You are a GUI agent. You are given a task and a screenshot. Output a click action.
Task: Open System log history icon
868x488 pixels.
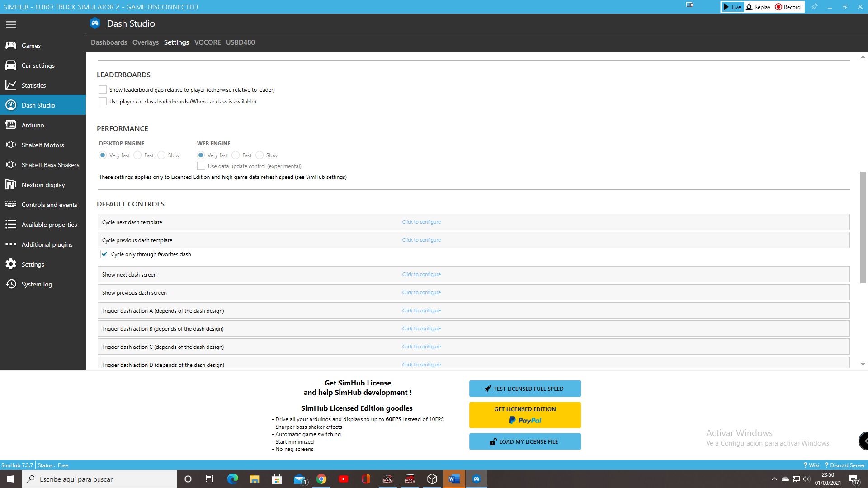11,284
